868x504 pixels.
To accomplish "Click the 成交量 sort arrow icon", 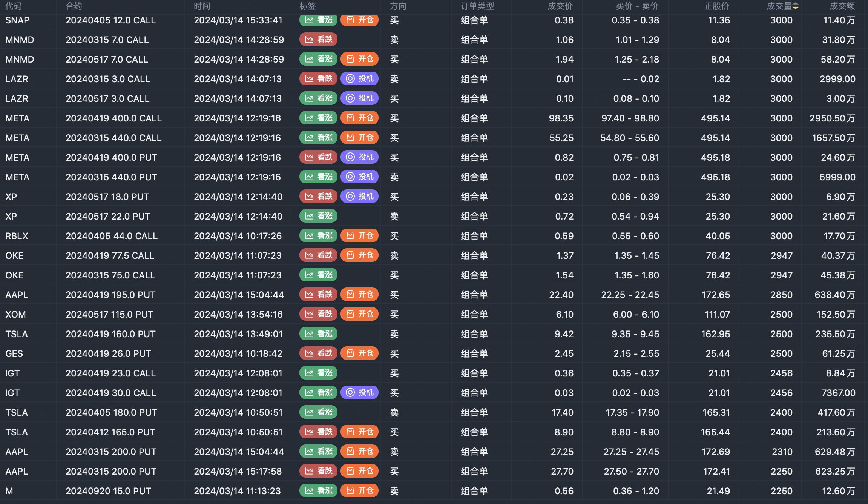I will click(x=796, y=6).
